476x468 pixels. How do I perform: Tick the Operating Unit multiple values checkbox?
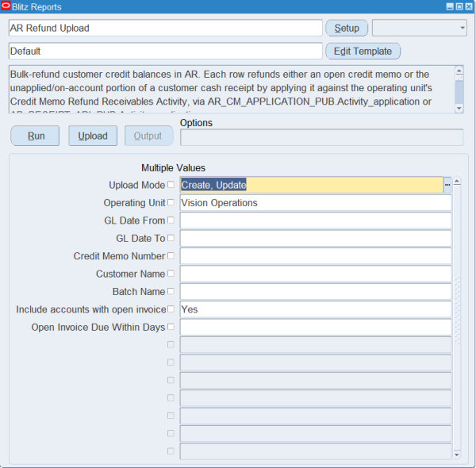pos(171,202)
